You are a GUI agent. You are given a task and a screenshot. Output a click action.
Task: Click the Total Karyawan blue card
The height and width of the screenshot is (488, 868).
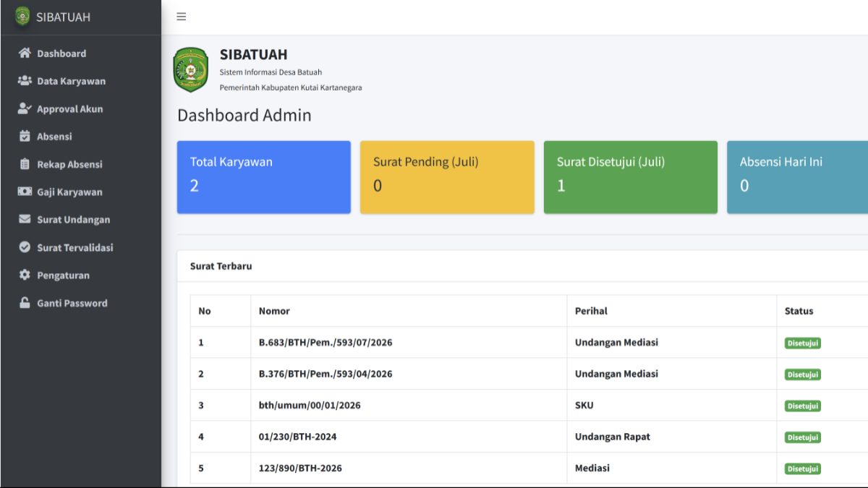[264, 177]
